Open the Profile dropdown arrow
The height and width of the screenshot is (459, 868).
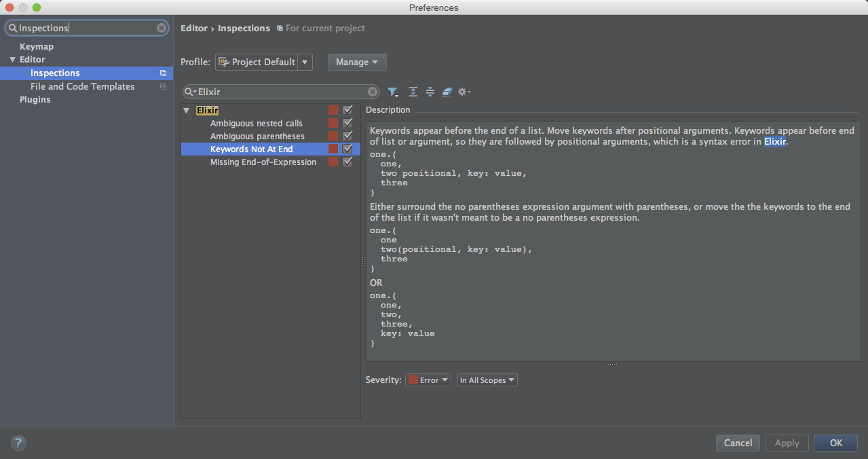click(x=305, y=62)
